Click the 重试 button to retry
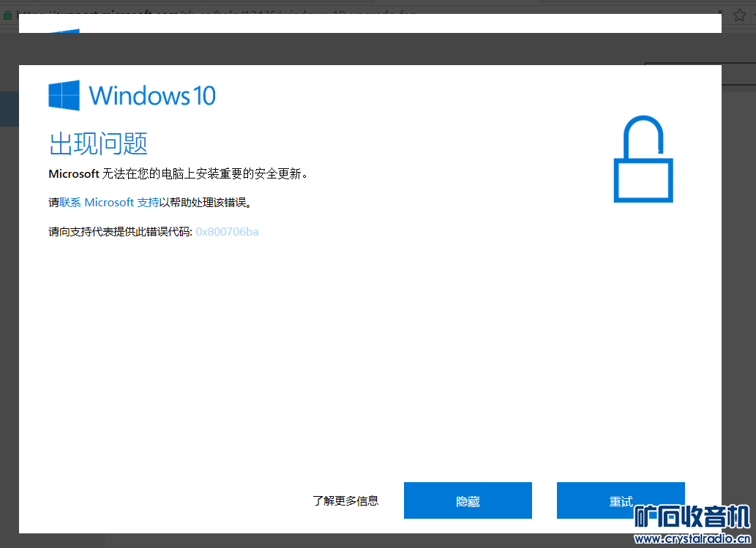Screen dimensions: 756x548 (x=621, y=500)
